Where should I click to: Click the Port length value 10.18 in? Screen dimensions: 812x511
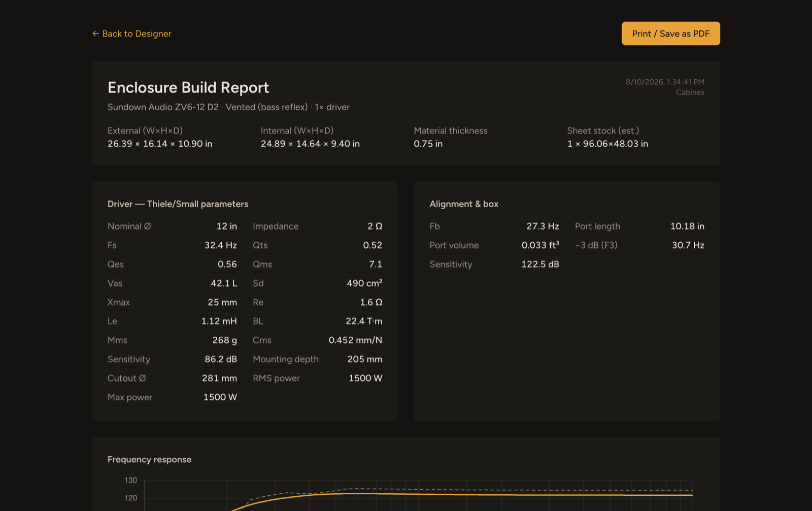click(x=687, y=226)
